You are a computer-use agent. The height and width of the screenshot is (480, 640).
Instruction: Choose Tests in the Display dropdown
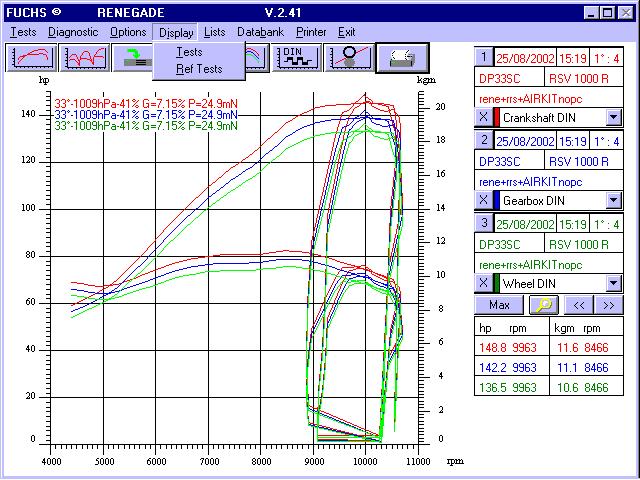point(189,52)
